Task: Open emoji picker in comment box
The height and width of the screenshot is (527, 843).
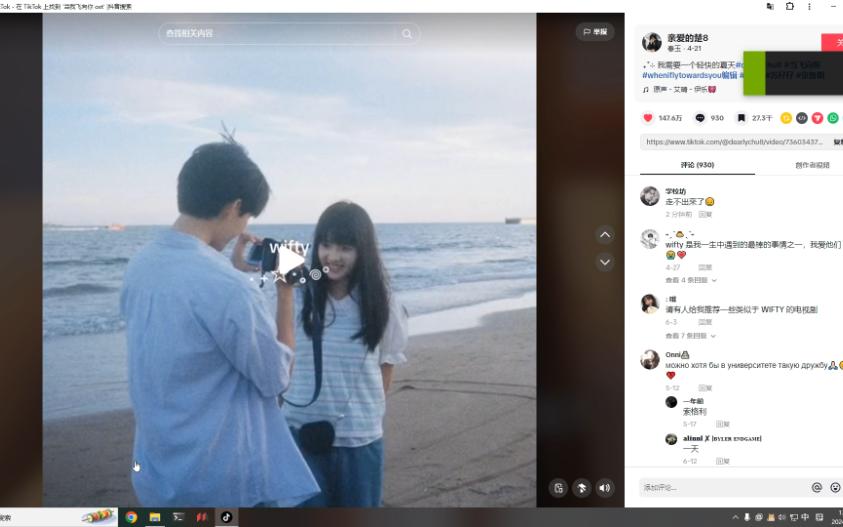Action: [835, 487]
